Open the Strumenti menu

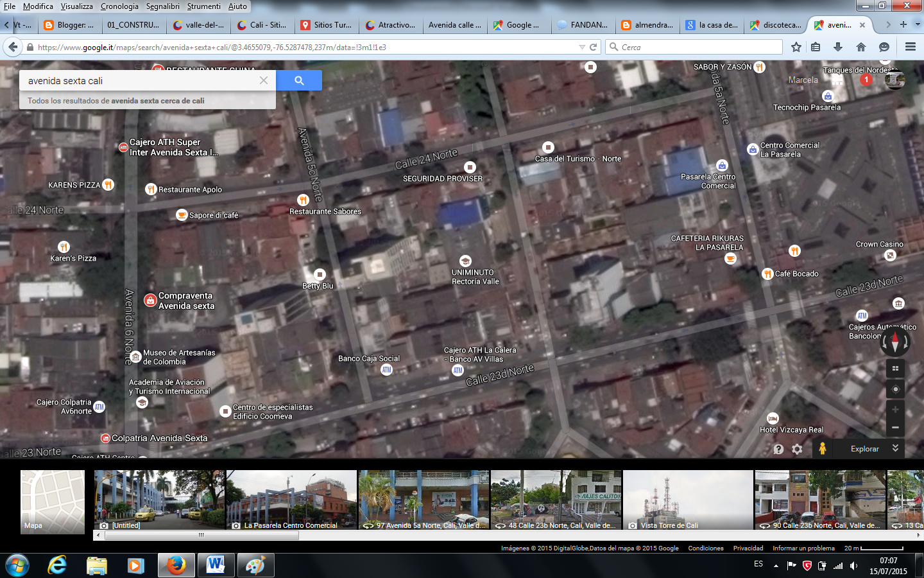point(203,6)
